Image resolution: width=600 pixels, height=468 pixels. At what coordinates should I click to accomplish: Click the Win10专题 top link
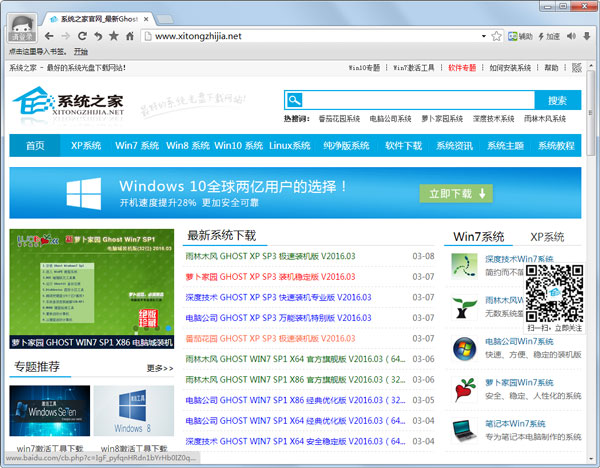click(364, 68)
